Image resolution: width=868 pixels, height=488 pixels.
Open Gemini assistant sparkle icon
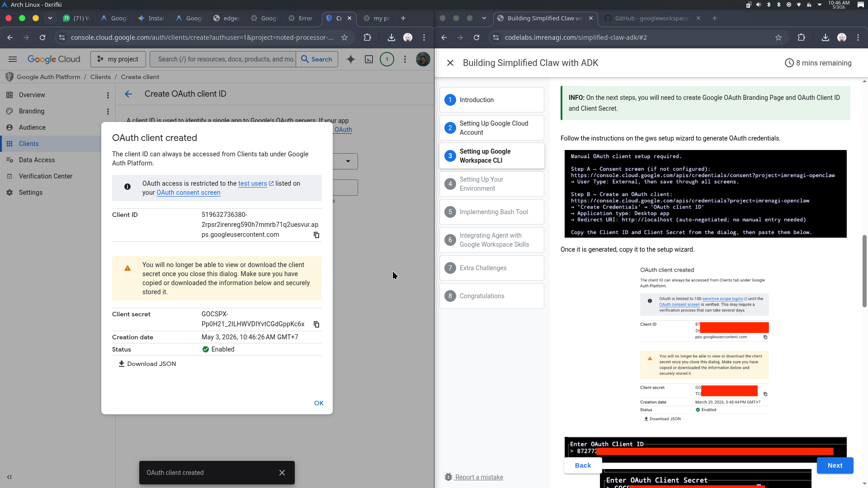click(351, 59)
